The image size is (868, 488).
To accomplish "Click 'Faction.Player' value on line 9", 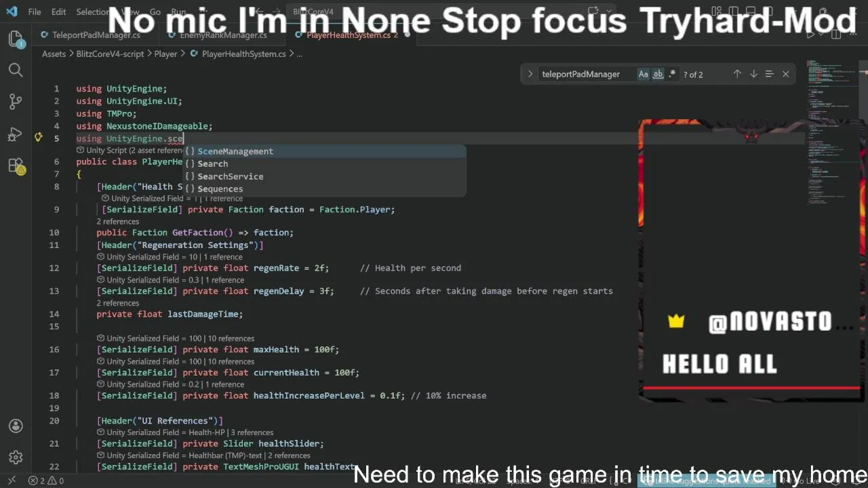I will (x=355, y=209).
